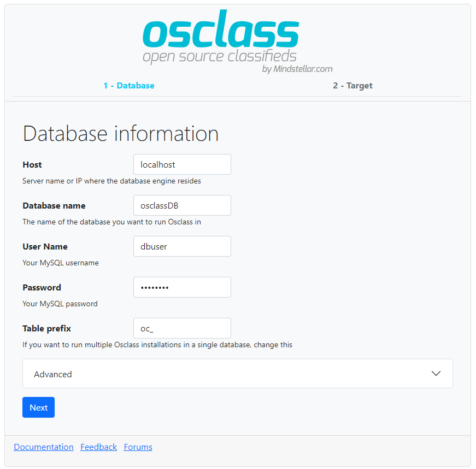The height and width of the screenshot is (469, 476).
Task: Click "Server name or IP" help text
Action: [111, 181]
